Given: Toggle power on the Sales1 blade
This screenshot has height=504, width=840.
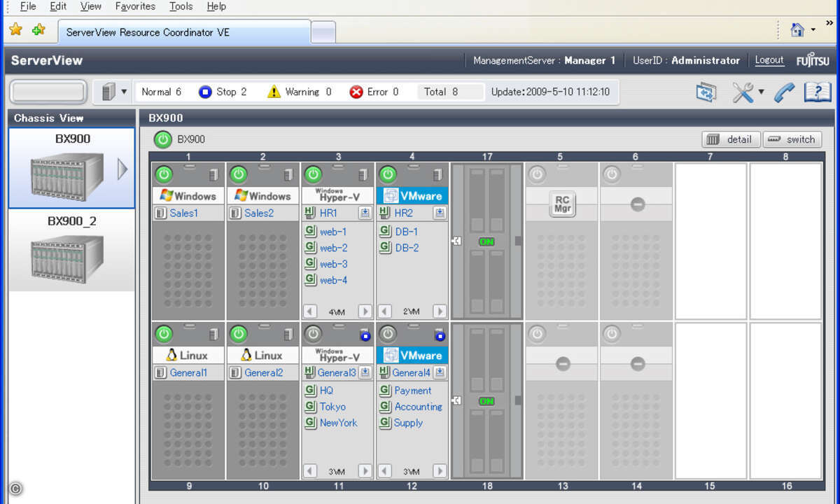Looking at the screenshot, I should [x=164, y=174].
